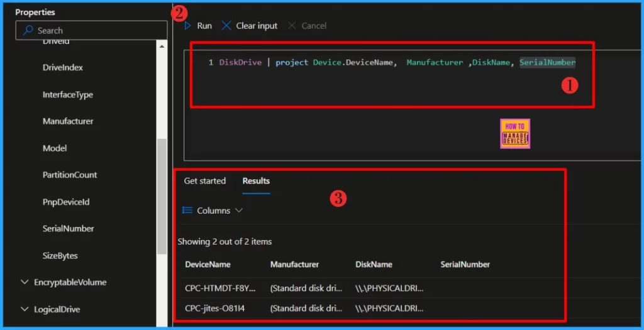The width and height of the screenshot is (644, 330).
Task: Click DiskName cell in CPC-jites row
Action: pyautogui.click(x=389, y=308)
